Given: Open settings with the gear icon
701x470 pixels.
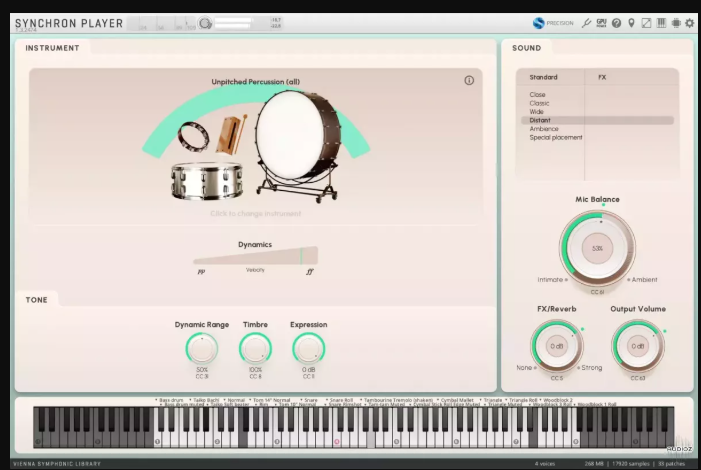Looking at the screenshot, I should (x=690, y=23).
